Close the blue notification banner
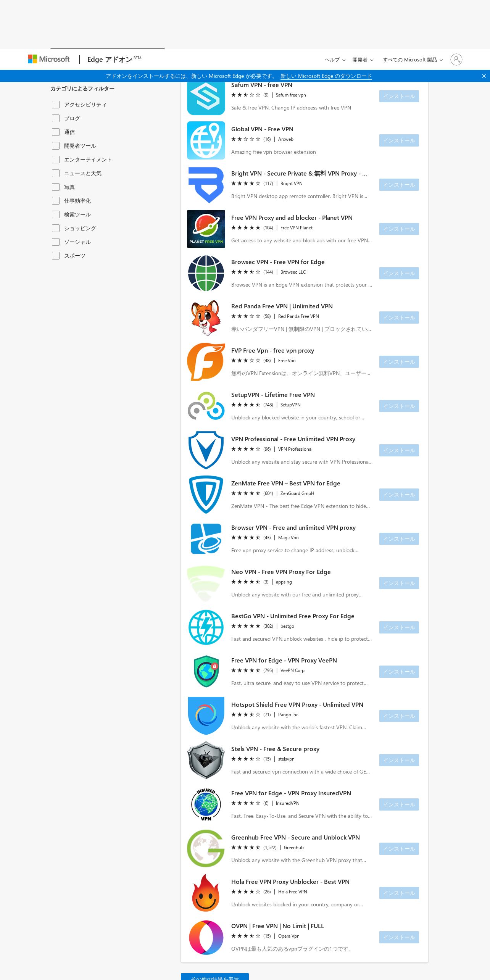Viewport: 490px width, 980px height. [484, 76]
